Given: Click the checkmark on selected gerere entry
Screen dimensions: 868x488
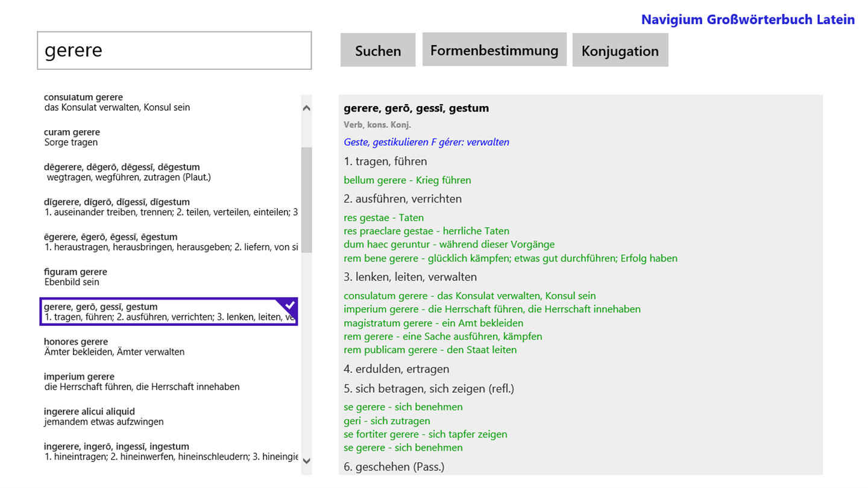Looking at the screenshot, I should (289, 305).
